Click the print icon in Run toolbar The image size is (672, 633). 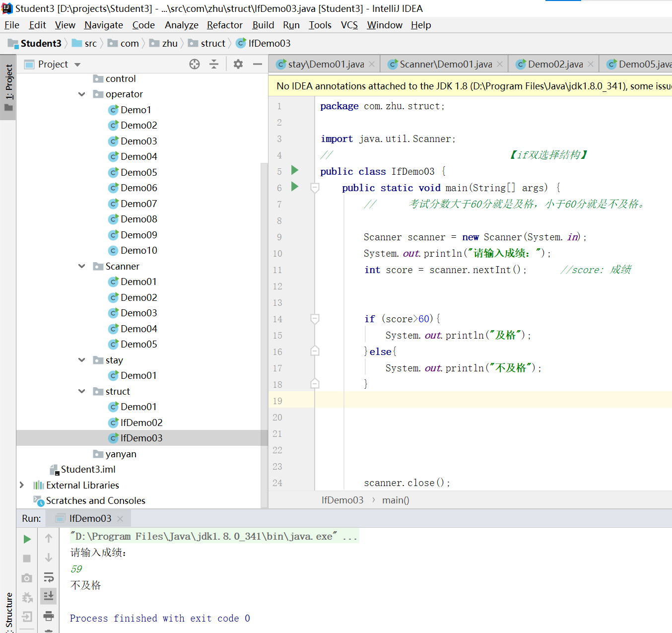point(49,616)
